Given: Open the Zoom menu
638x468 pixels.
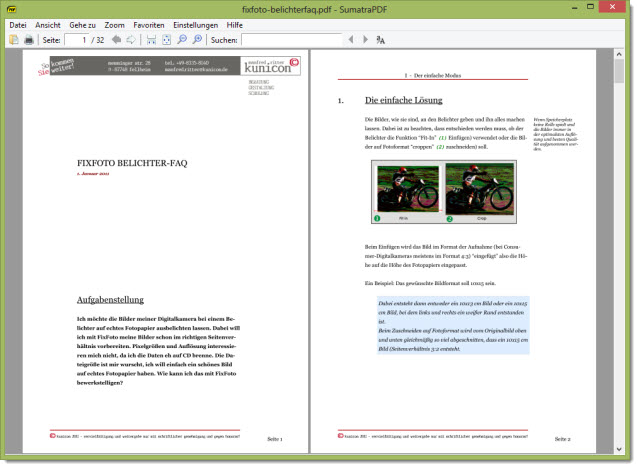Looking at the screenshot, I should [114, 25].
